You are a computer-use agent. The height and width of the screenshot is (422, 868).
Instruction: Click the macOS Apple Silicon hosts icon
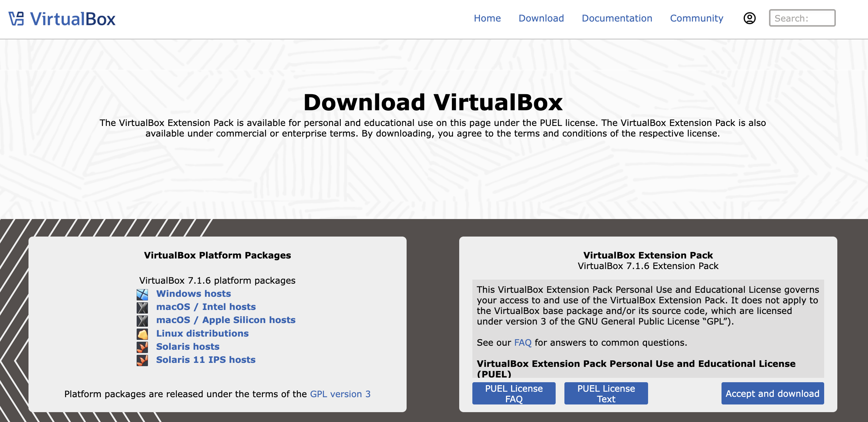142,321
